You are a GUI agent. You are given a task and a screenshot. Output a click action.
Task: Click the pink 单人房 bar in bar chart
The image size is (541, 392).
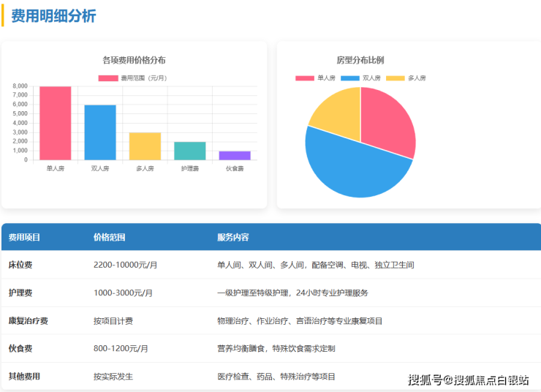(56, 123)
